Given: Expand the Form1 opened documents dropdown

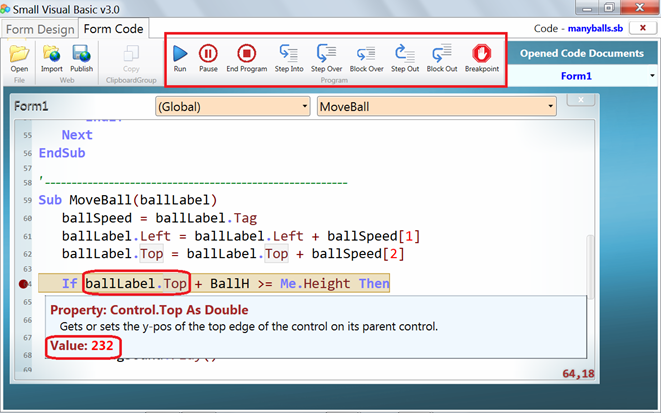Looking at the screenshot, I should click(652, 76).
